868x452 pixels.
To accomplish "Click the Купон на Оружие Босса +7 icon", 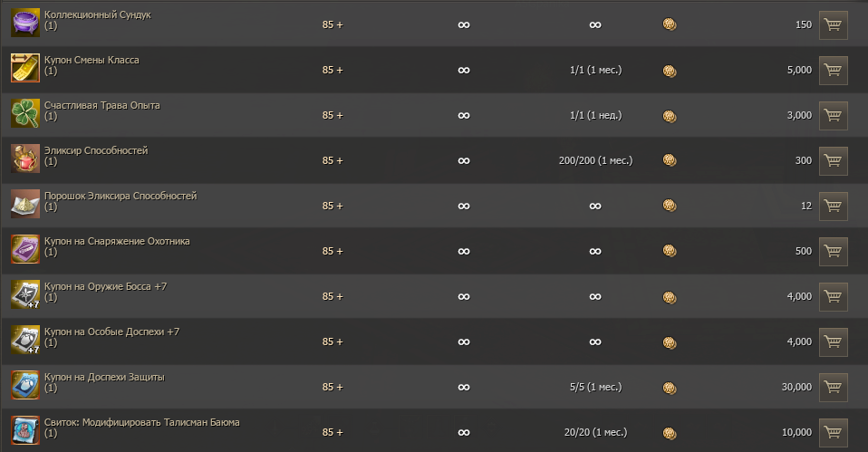I will point(24,295).
